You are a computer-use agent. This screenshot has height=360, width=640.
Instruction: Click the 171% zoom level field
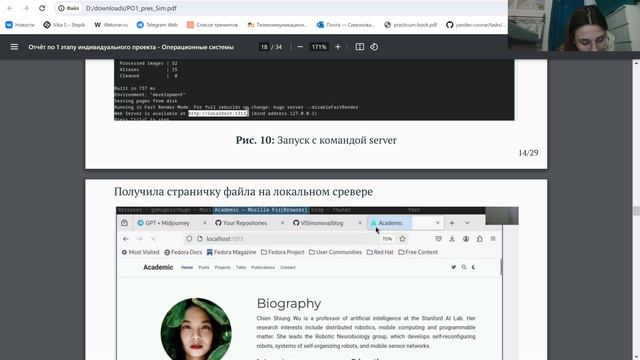tap(319, 47)
